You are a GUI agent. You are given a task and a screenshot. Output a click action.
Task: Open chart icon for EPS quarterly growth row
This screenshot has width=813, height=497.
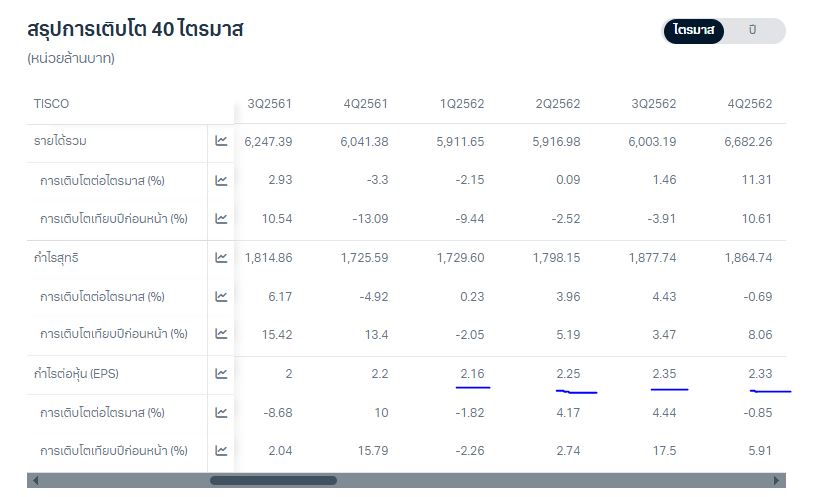pyautogui.click(x=221, y=413)
